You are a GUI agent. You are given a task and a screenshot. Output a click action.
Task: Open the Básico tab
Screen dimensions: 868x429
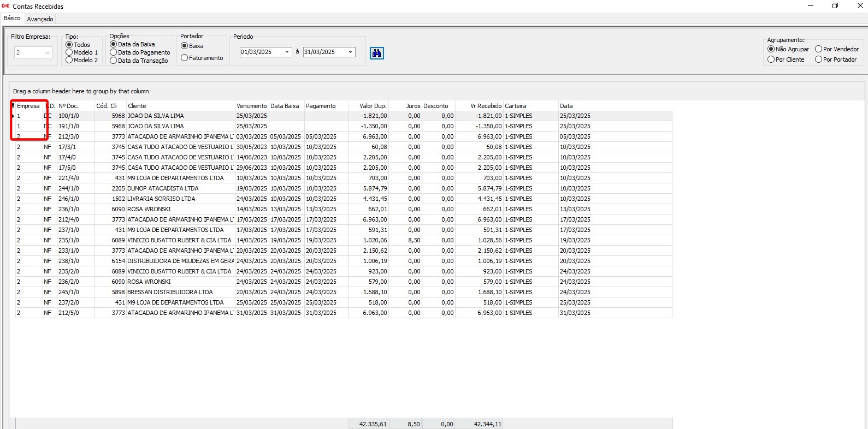click(12, 19)
